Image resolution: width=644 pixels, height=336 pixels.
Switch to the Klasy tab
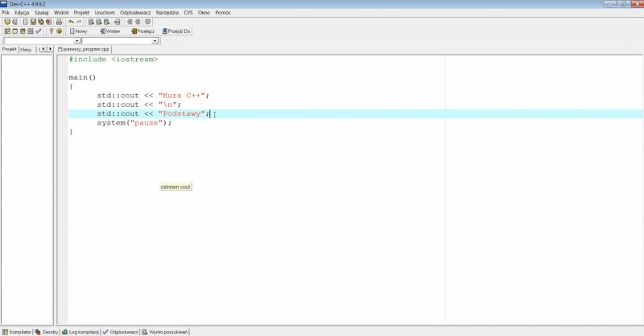(26, 49)
